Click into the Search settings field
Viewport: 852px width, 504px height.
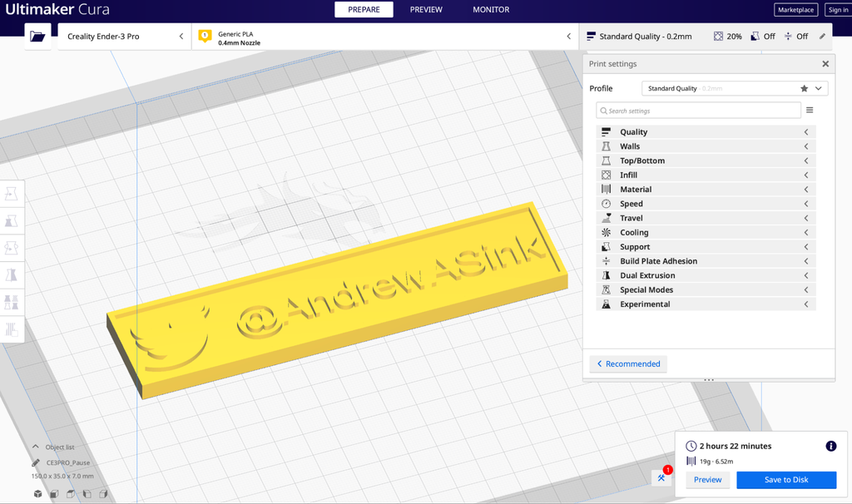coord(698,111)
